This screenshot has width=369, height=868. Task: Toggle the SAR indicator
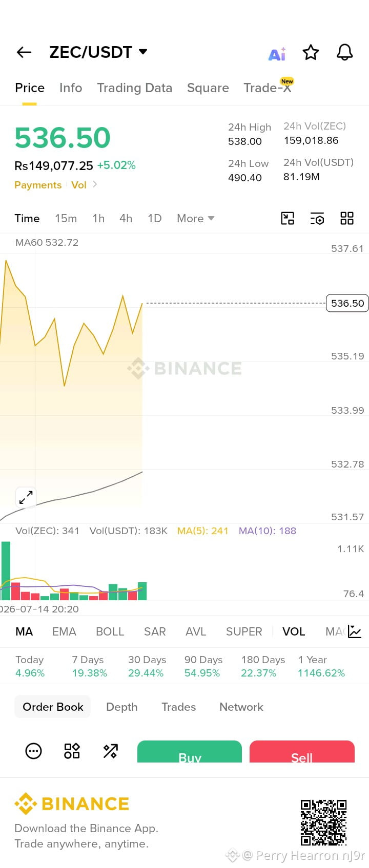(155, 631)
